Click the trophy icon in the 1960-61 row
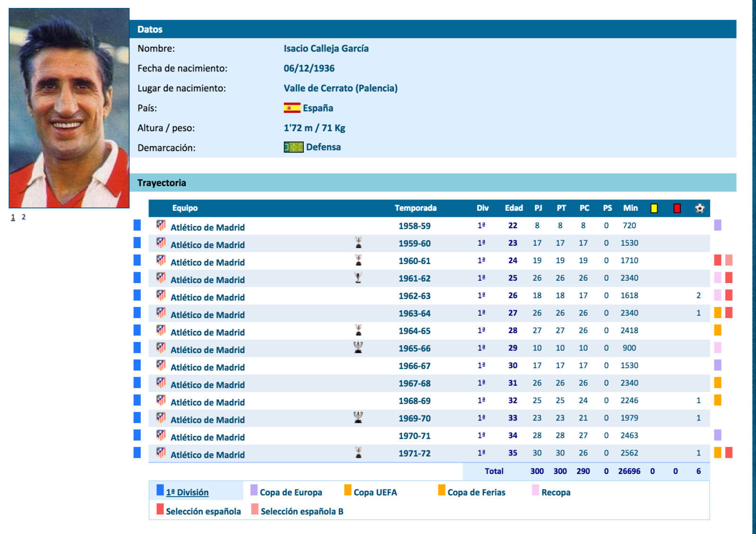This screenshot has height=534, width=756. tap(359, 260)
